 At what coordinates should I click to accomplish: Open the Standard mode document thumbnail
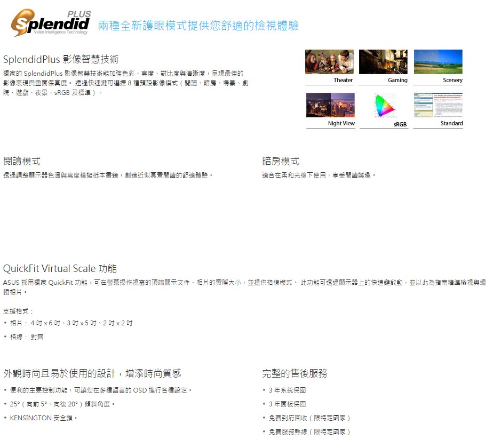pyautogui.click(x=438, y=105)
